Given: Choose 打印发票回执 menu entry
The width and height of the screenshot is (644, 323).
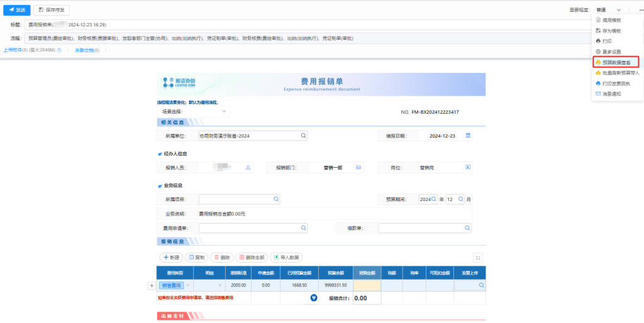Looking at the screenshot, I should [616, 83].
